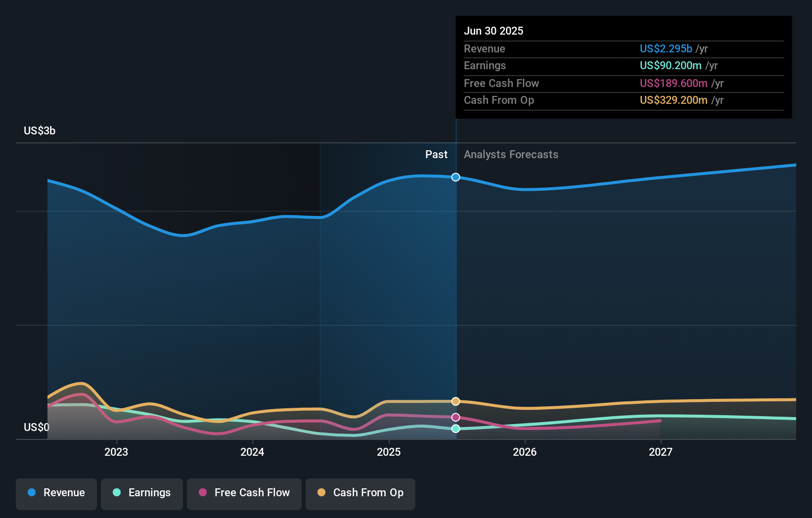Switch to the Past view label
The height and width of the screenshot is (518, 812).
point(436,154)
